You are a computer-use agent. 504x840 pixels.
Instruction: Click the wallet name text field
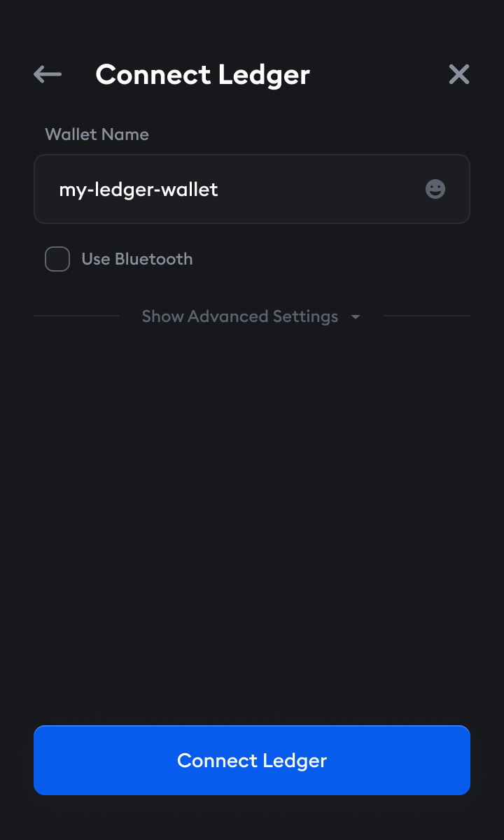pos(252,189)
